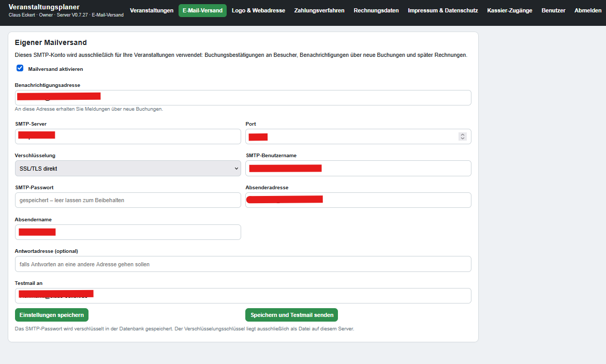This screenshot has height=364, width=606.
Task: Click the Absenderadresse field
Action: (358, 200)
